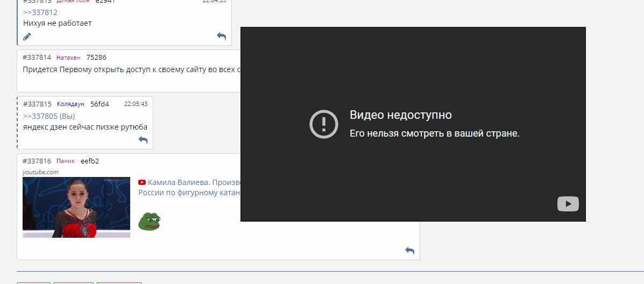Click the username Колядаун
The width and height of the screenshot is (644, 284).
70,104
